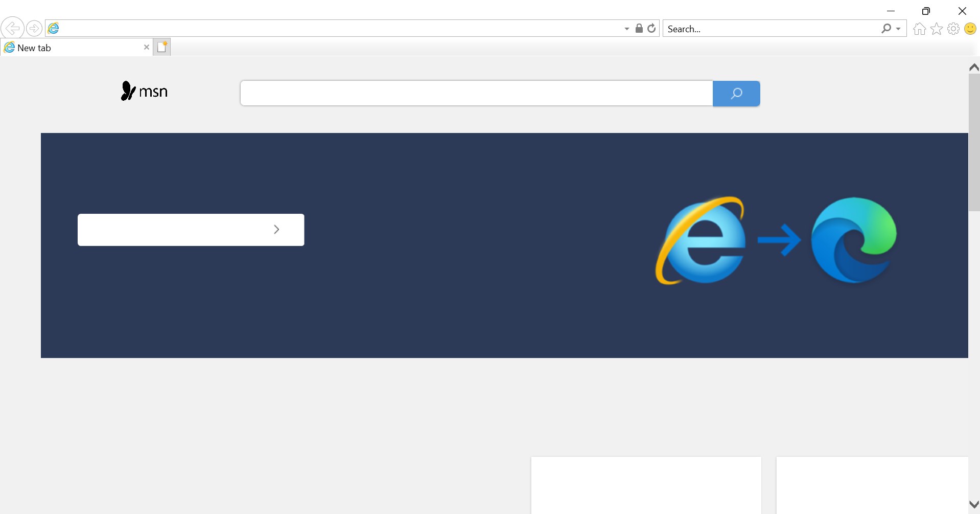Click the browser Back arrow button
Screen dimensions: 980x514
(x=12, y=28)
